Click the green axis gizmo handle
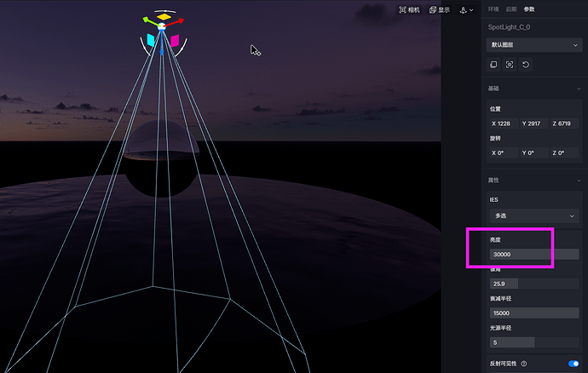This screenshot has width=588, height=373. (146, 20)
